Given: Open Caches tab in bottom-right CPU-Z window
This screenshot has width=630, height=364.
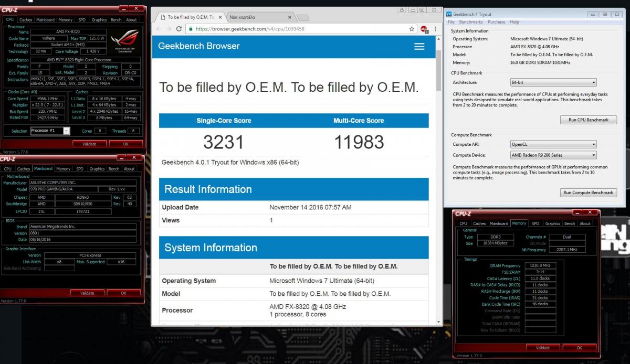Looking at the screenshot, I should (x=479, y=223).
